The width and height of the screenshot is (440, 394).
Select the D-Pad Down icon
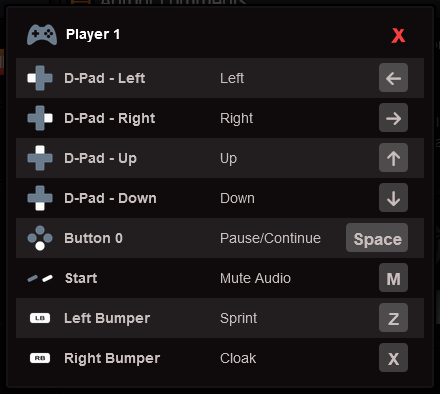pyautogui.click(x=40, y=198)
